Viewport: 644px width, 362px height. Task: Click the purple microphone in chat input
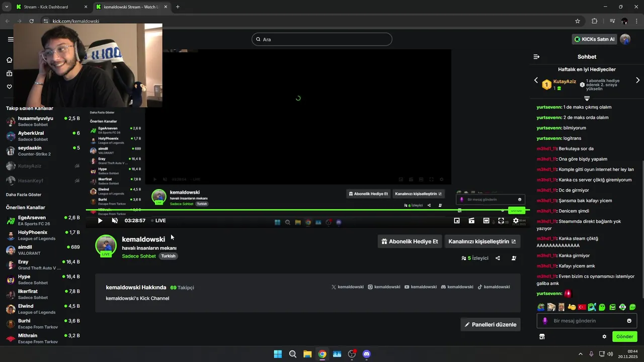(545, 321)
